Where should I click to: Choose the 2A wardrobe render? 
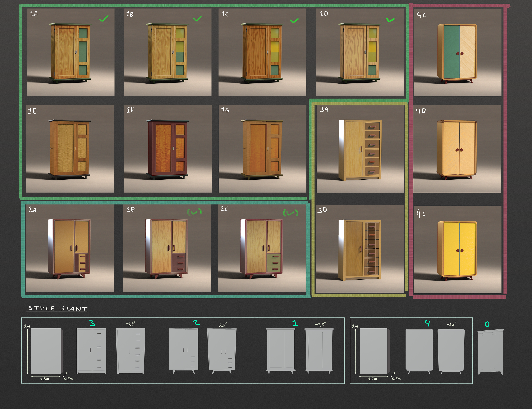69,248
